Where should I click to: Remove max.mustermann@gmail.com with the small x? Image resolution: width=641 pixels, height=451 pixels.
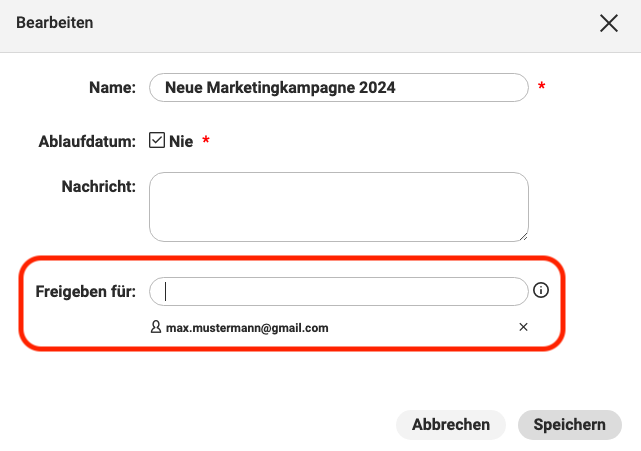(x=523, y=327)
